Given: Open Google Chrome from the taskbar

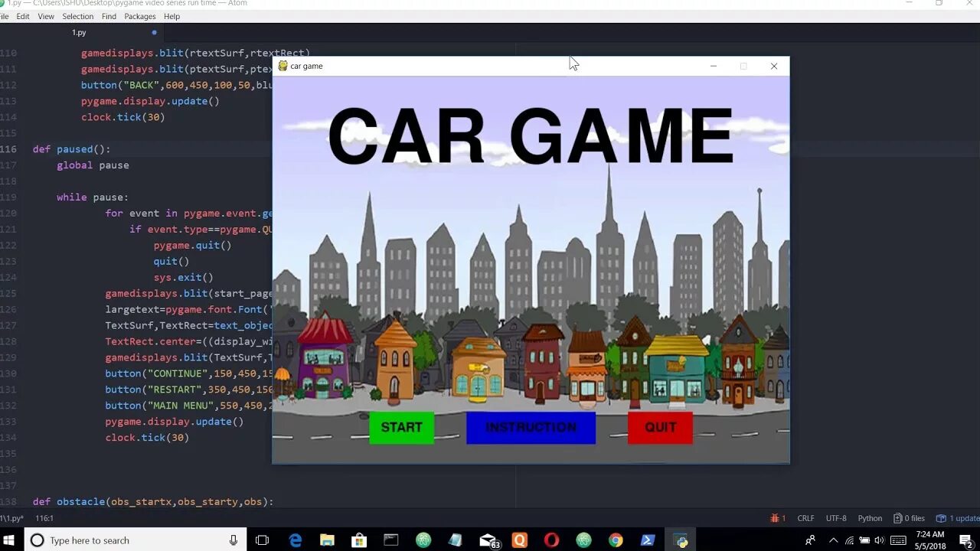Looking at the screenshot, I should tap(616, 540).
